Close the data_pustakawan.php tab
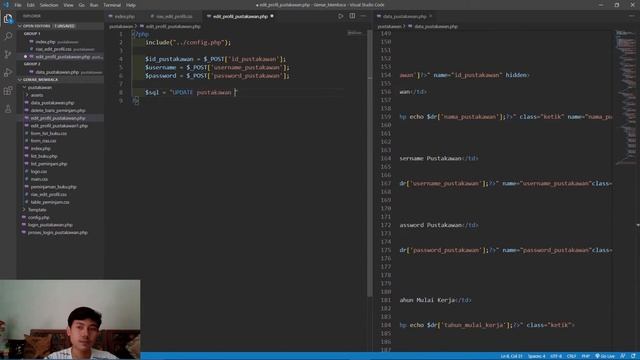The width and height of the screenshot is (640, 360). (431, 16)
